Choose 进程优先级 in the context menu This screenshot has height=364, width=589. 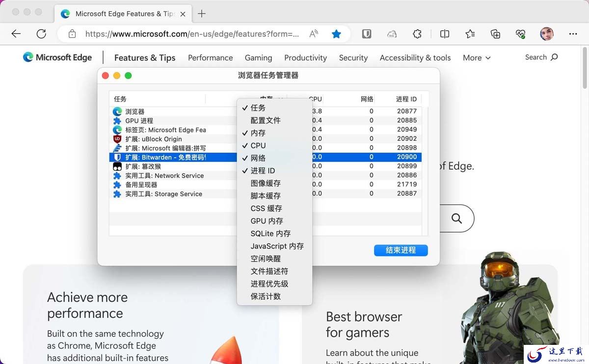274,284
